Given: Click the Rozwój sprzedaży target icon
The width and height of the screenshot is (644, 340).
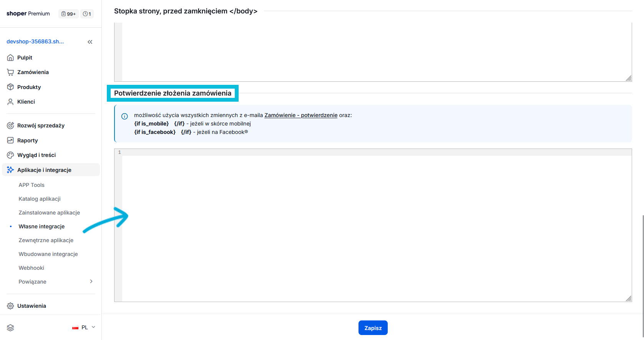Looking at the screenshot, I should click(x=10, y=125).
